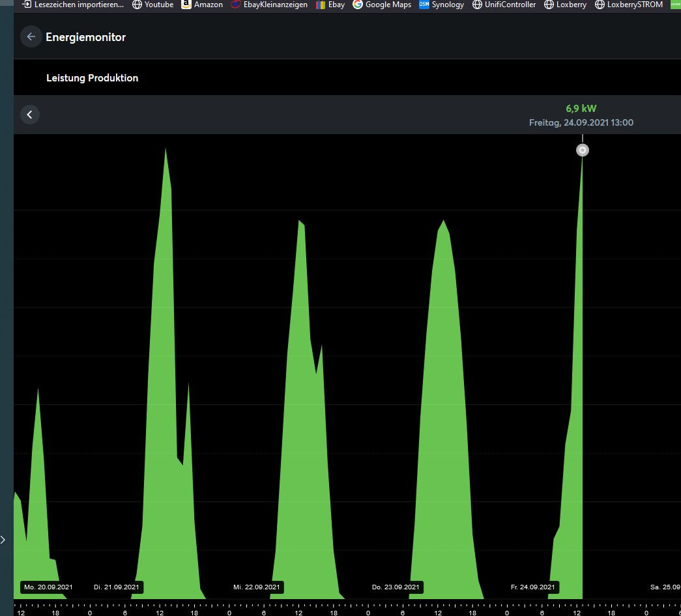Expand the collapsed side panel arrow
Screen dimensions: 681x616
(4, 539)
